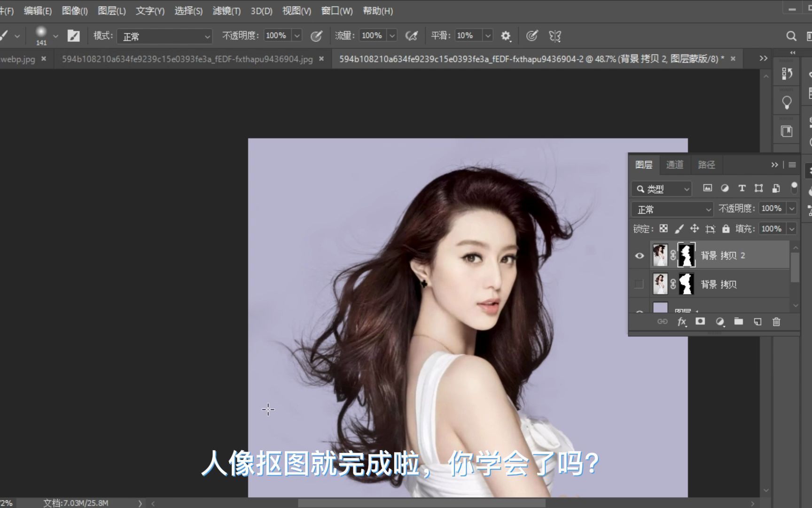
Task: Enable airbrush-style build-up icon
Action: point(412,36)
